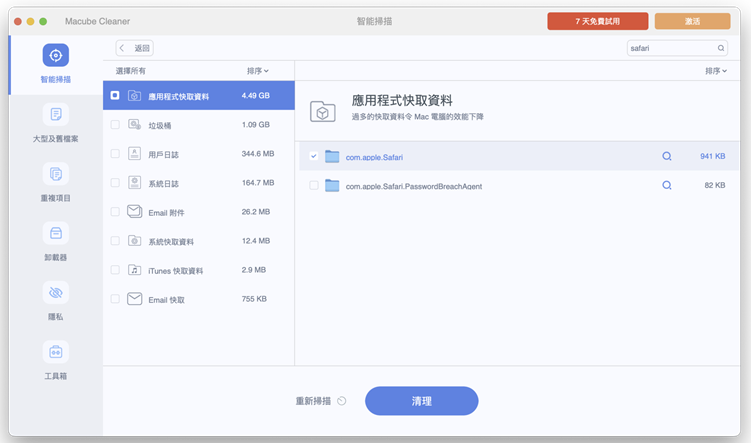Viewport: 751px width, 443px height.
Task: Check the iTunes 快取資料 checkbox
Action: coord(115,270)
